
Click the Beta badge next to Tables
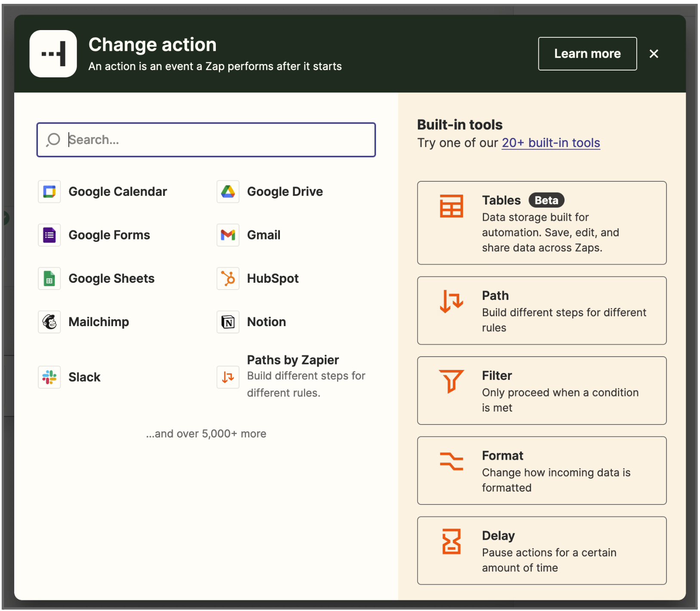coord(546,200)
